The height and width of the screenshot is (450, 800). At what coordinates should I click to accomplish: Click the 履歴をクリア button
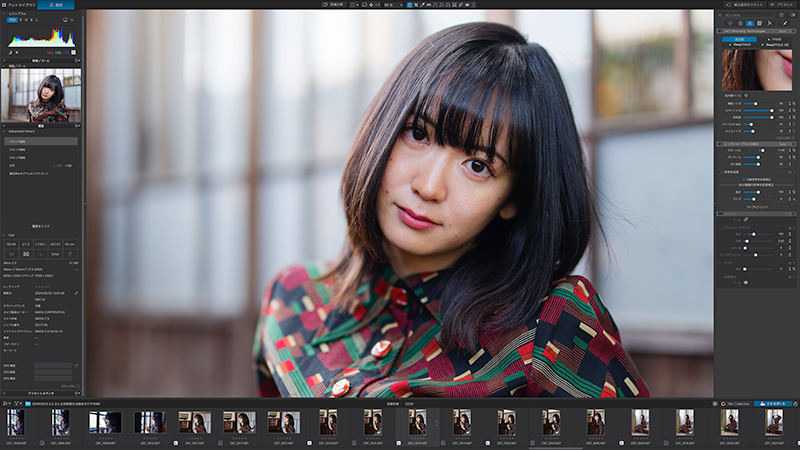41,226
